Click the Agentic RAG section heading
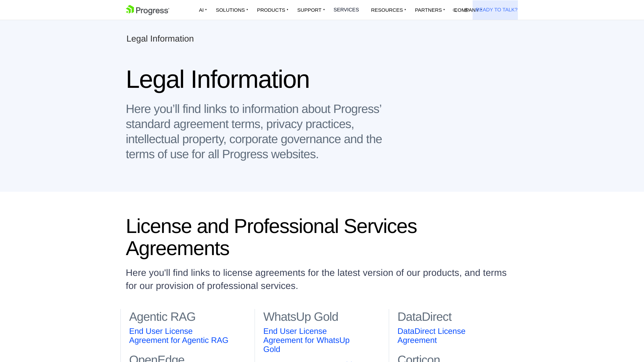The width and height of the screenshot is (644, 362). click(x=162, y=317)
